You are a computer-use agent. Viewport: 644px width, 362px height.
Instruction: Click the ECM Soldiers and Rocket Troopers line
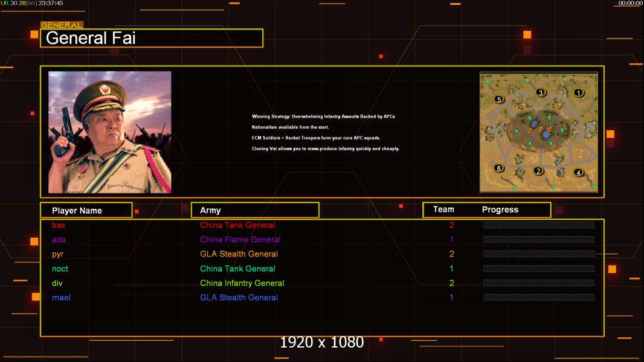[x=316, y=138]
